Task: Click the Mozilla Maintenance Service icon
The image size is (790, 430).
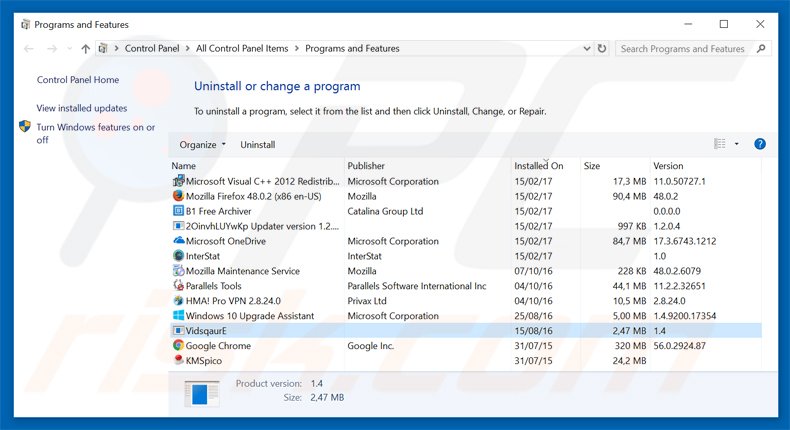Action: click(x=178, y=271)
